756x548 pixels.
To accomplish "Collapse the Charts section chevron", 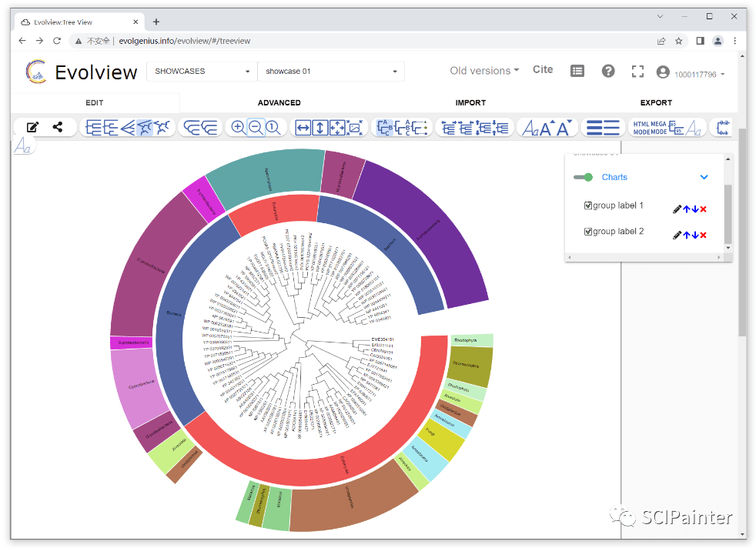I will (704, 177).
